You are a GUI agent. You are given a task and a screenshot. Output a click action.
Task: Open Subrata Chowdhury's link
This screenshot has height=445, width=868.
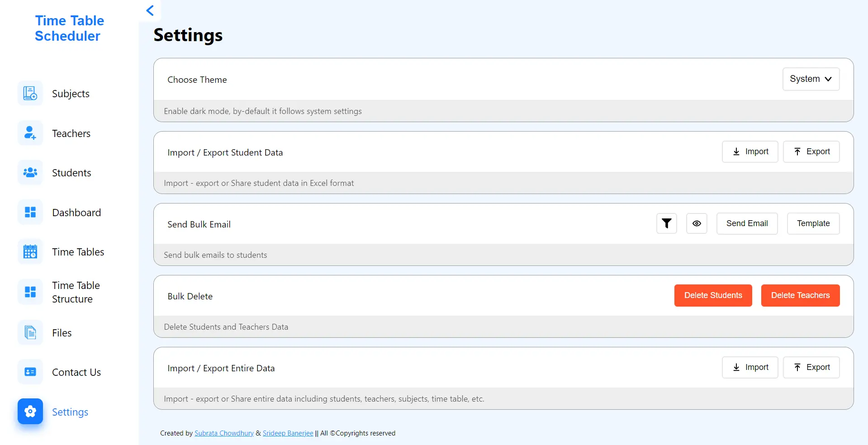click(x=224, y=433)
